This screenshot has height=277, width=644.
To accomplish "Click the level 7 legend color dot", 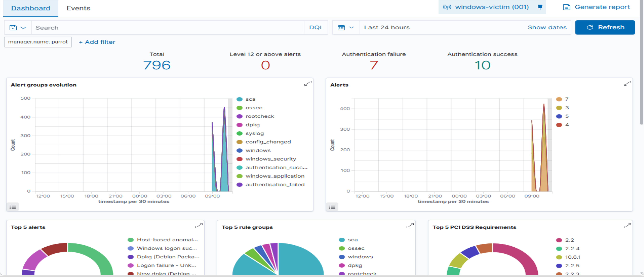I will point(559,99).
